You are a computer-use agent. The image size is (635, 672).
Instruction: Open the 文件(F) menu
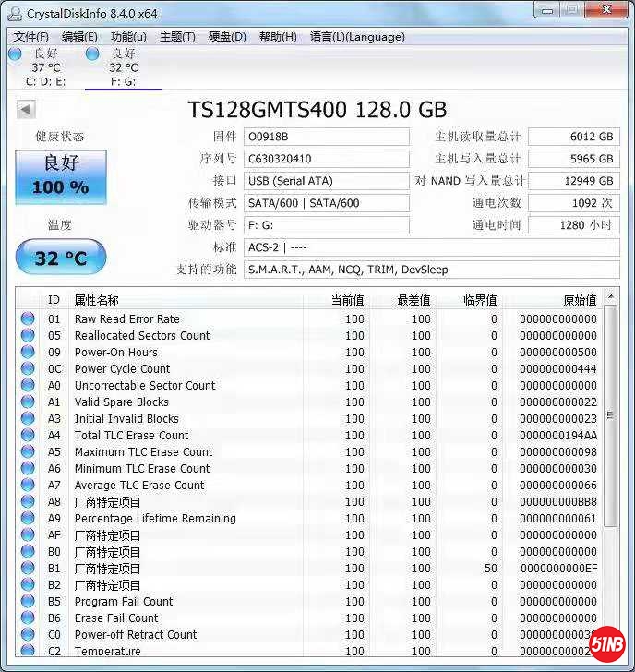point(30,37)
